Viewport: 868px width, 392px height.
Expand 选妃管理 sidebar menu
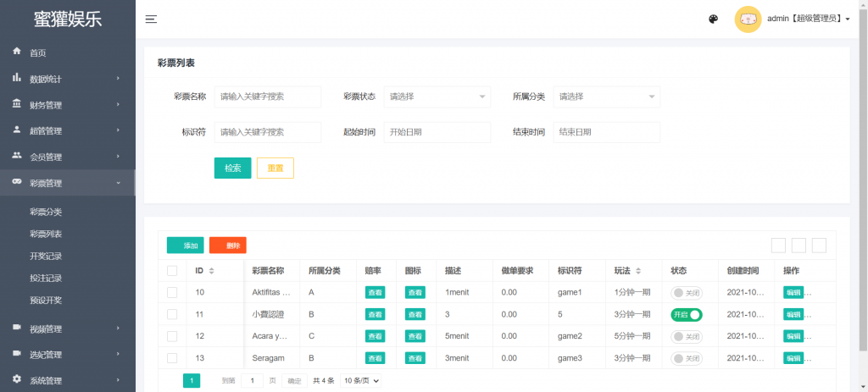tap(68, 355)
